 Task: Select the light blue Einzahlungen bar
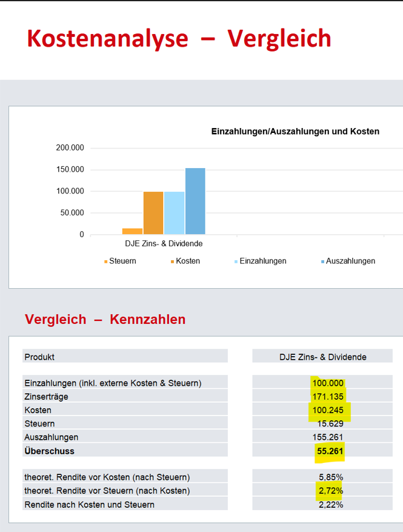(174, 213)
